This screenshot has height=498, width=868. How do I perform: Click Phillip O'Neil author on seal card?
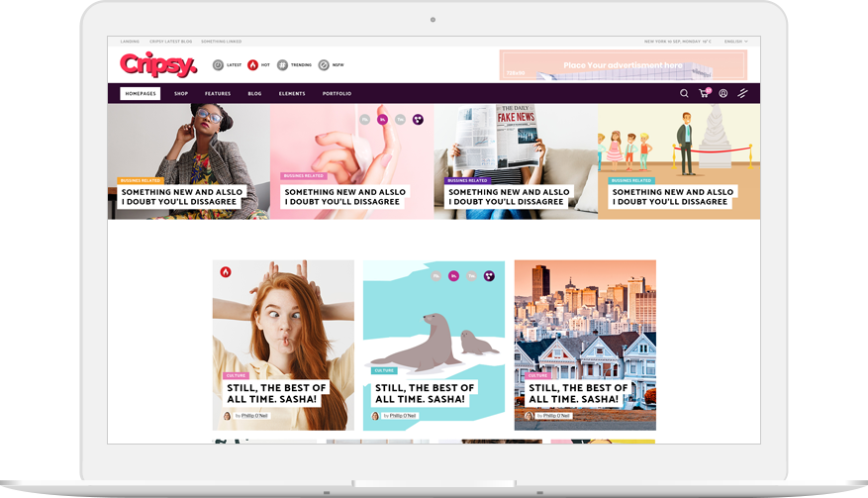pyautogui.click(x=403, y=416)
